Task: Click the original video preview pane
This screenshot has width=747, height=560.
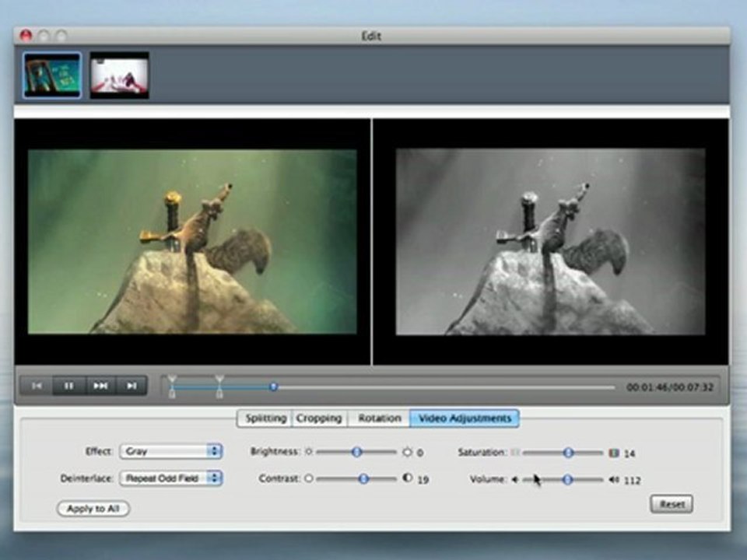Action: (x=192, y=242)
